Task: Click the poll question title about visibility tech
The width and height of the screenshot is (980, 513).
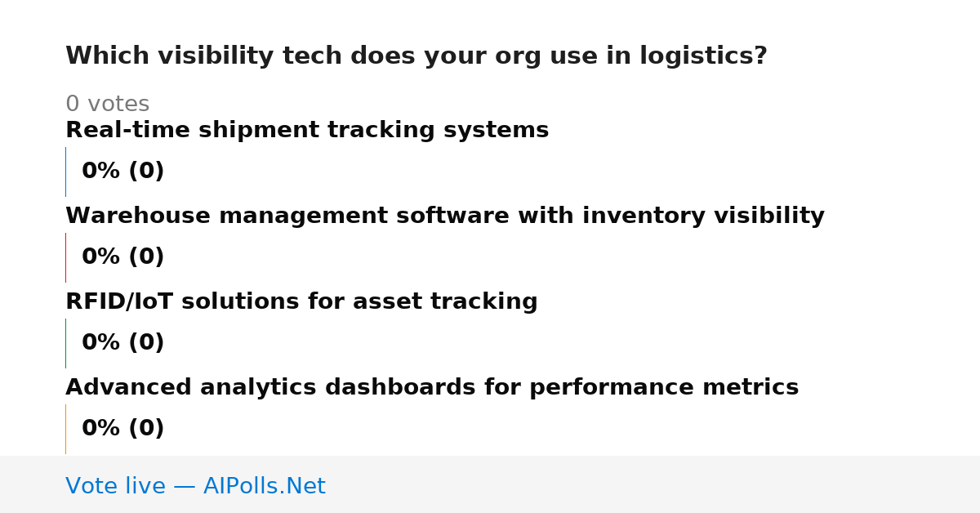Action: (x=416, y=56)
